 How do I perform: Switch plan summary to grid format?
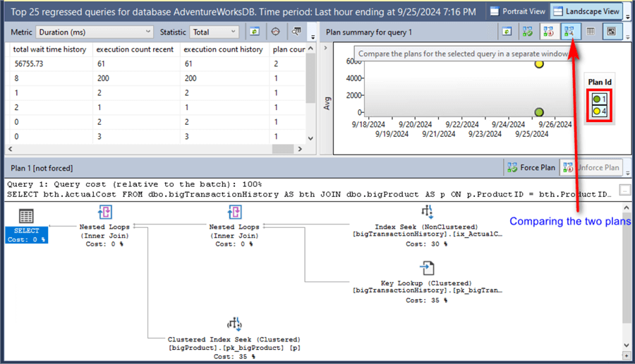click(591, 32)
